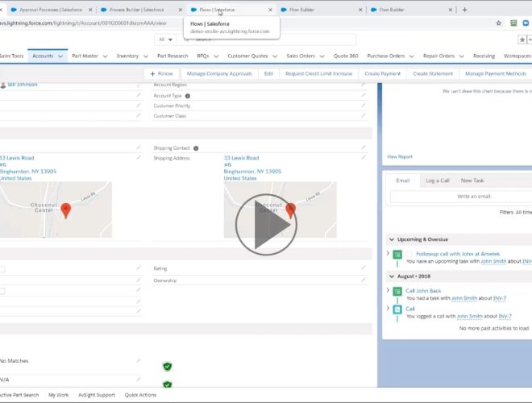532x403 pixels.
Task: Switch to the Process Builder browser tab
Action: pyautogui.click(x=137, y=10)
